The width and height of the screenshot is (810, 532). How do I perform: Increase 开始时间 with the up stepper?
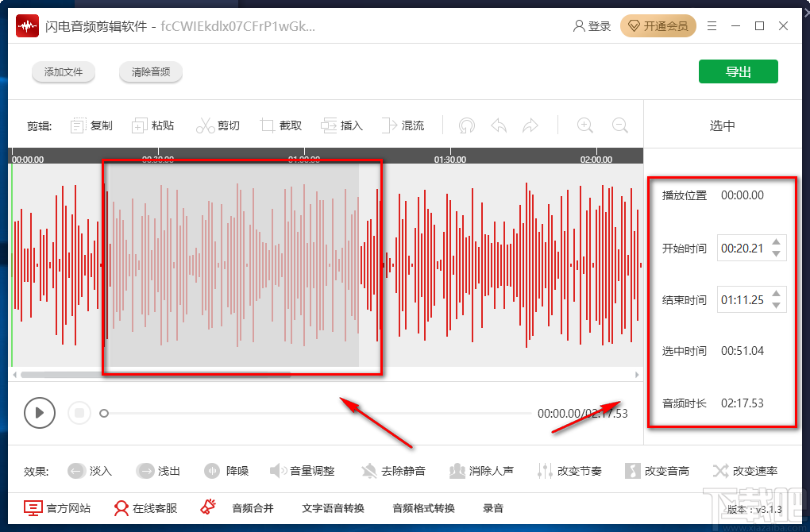pyautogui.click(x=777, y=242)
